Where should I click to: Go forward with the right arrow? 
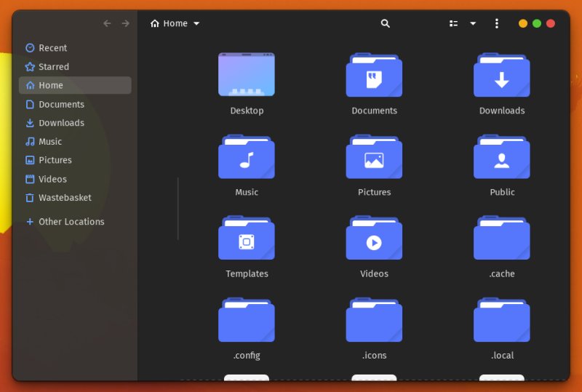click(x=125, y=23)
